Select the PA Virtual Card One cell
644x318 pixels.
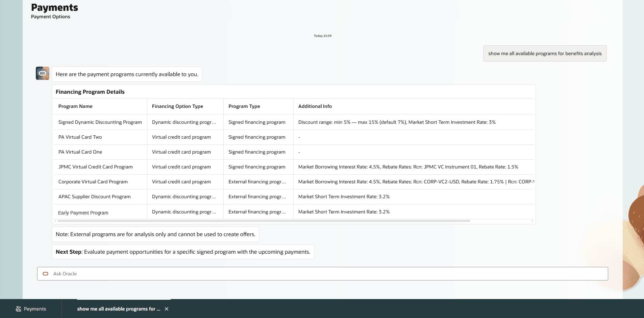pos(100,152)
